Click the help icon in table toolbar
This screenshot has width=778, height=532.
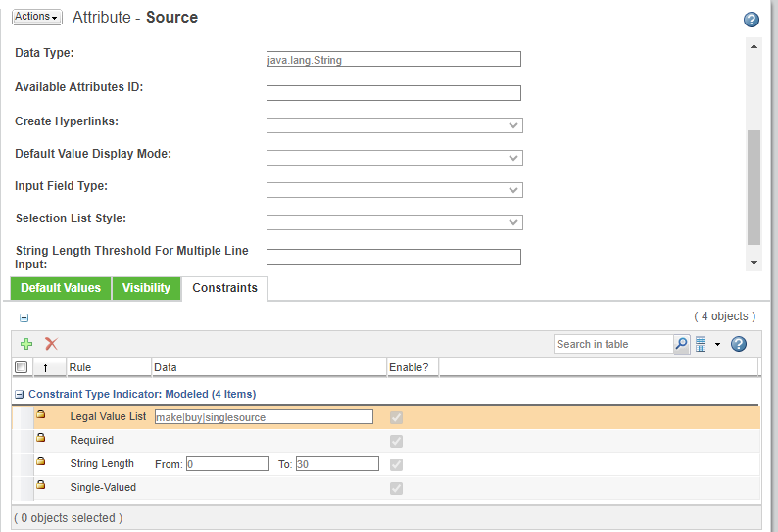click(739, 344)
